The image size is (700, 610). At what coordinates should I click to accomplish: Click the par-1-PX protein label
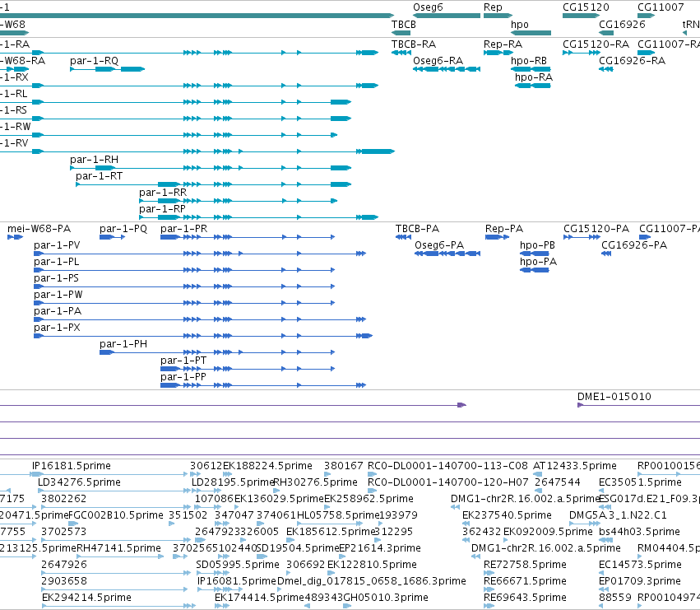click(57, 328)
